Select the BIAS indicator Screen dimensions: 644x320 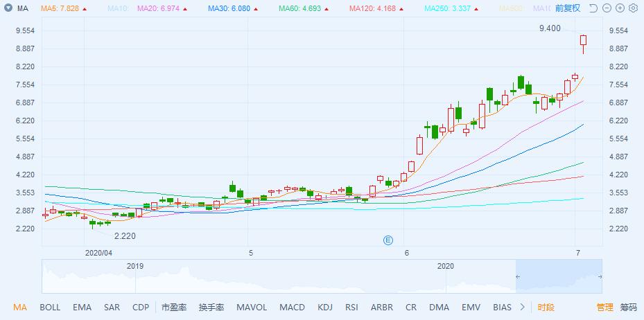503,308
